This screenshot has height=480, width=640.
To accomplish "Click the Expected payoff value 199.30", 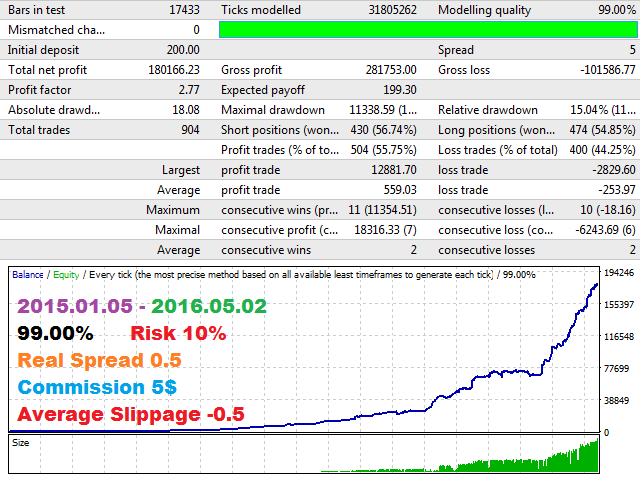I will (400, 90).
